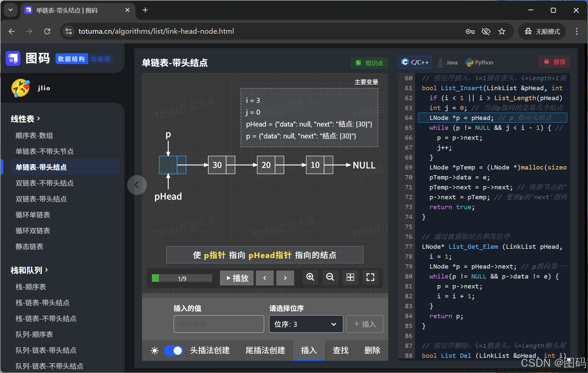This screenshot has width=588, height=373.
Task: Click the 图码 logo icon
Action: (x=13, y=58)
